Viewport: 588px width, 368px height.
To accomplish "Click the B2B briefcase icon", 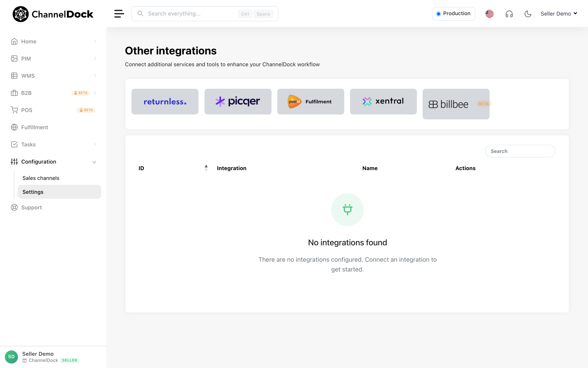I will coord(14,93).
